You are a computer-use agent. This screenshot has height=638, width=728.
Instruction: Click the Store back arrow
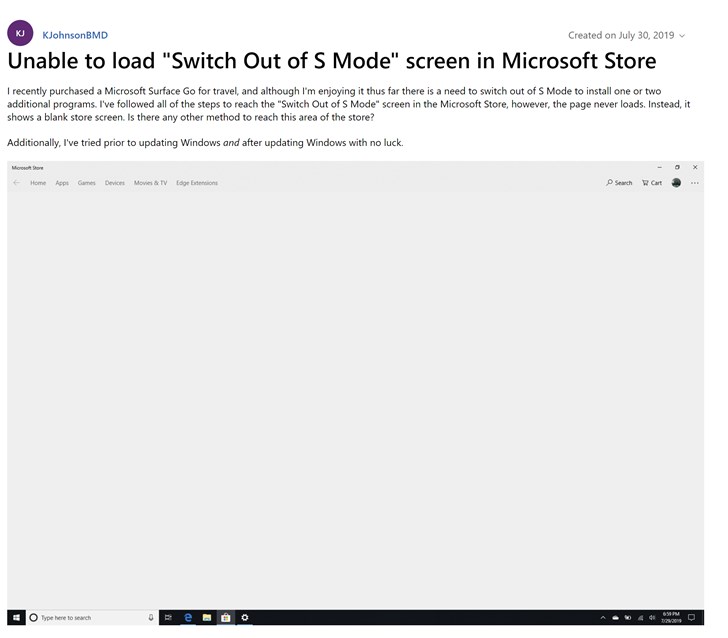tap(17, 183)
